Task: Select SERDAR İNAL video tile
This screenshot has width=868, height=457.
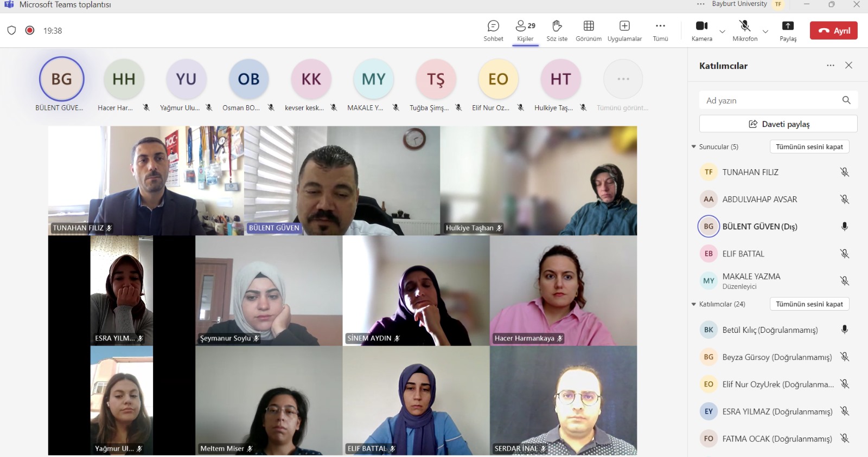Action: coord(563,401)
